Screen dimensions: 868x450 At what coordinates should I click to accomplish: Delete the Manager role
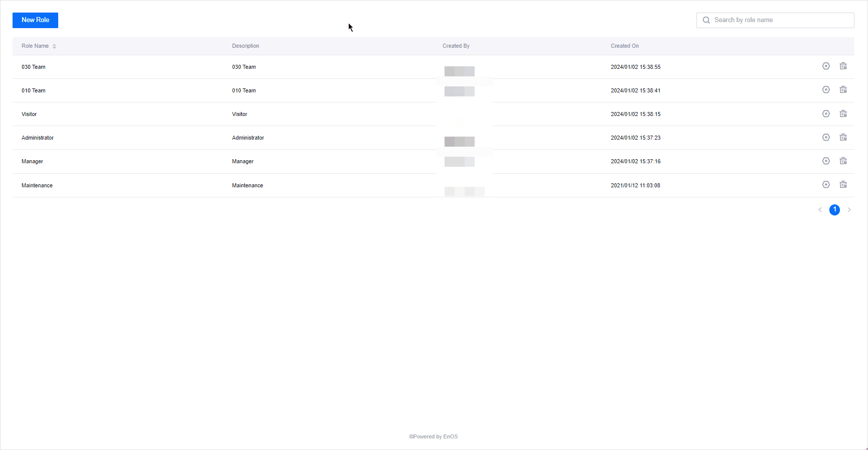click(x=843, y=161)
